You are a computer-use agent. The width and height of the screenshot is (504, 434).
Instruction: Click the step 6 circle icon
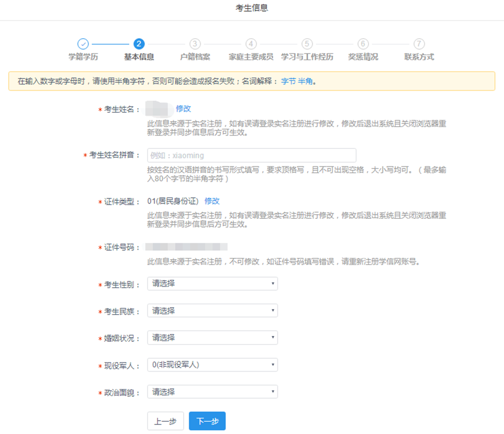click(363, 44)
